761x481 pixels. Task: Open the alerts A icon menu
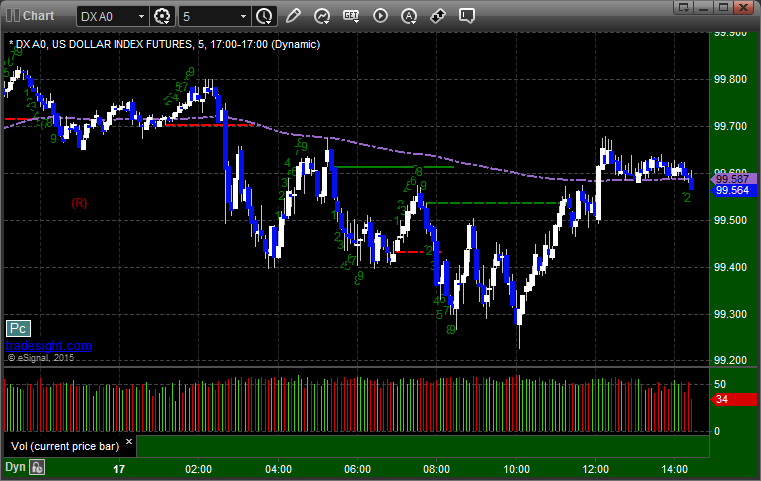(x=409, y=16)
